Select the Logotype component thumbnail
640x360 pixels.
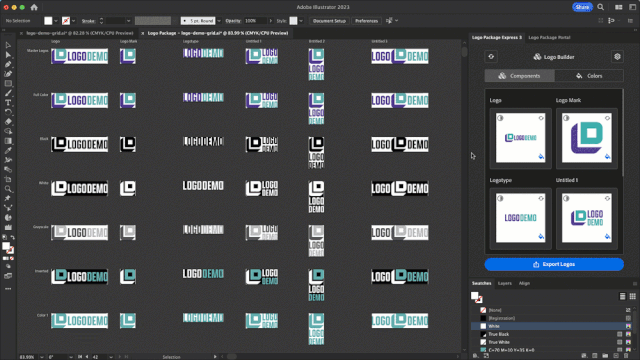(x=520, y=218)
